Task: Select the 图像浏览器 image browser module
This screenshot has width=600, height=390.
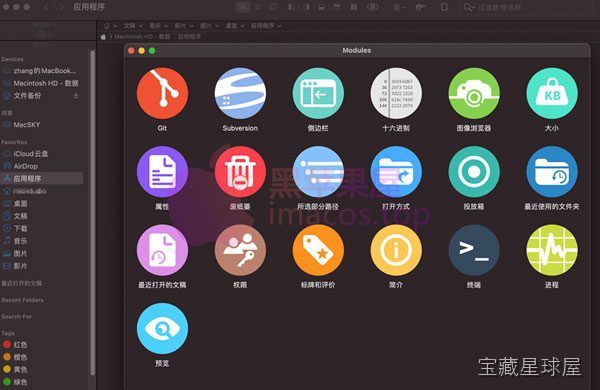Action: [474, 93]
